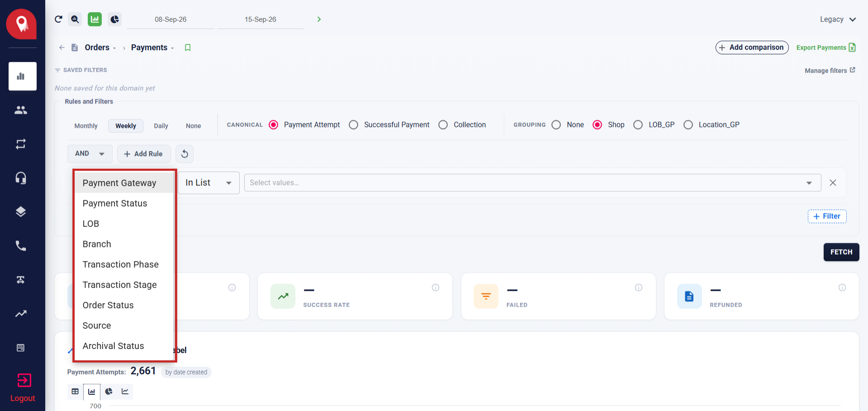Reset rules with the undo icon button

[185, 154]
